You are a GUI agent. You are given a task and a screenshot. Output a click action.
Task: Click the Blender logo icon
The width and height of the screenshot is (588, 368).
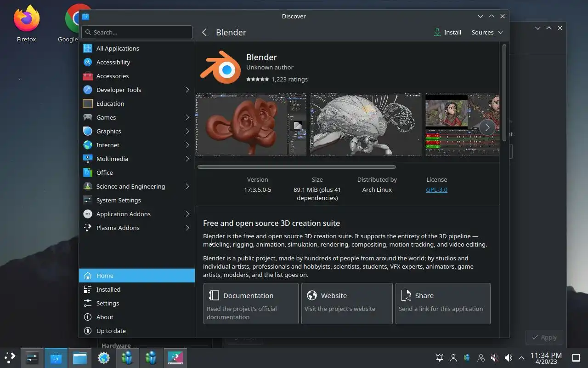[x=220, y=68]
